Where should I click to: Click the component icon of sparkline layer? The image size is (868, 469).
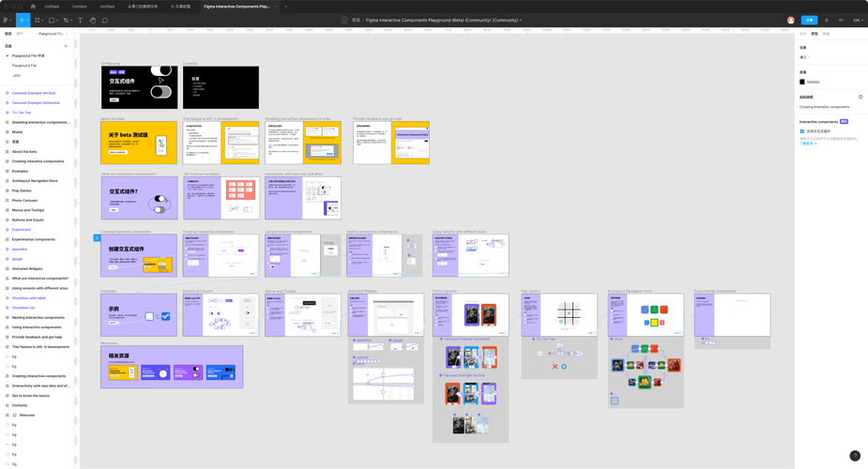click(8, 249)
